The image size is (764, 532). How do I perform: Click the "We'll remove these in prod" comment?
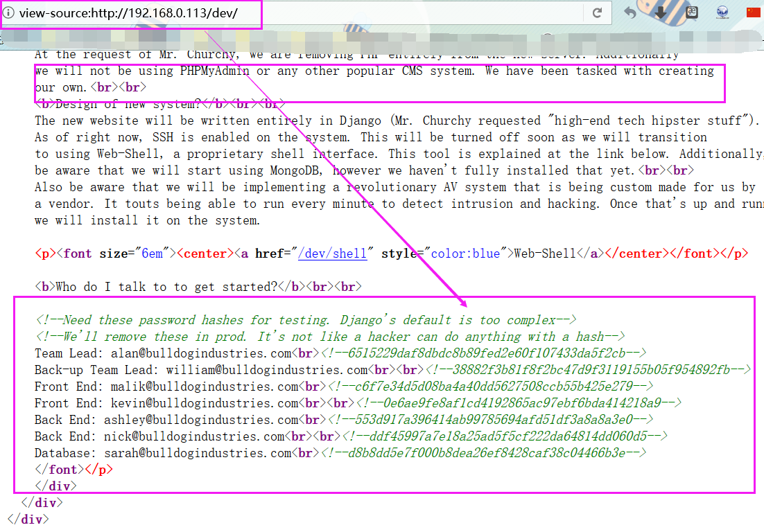[330, 337]
